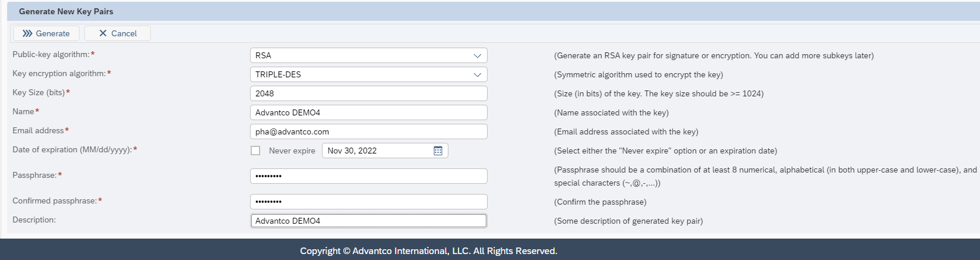Expand the Key encryption algorithm dropdown arrow
Screen dimensions: 980x260
click(x=477, y=74)
